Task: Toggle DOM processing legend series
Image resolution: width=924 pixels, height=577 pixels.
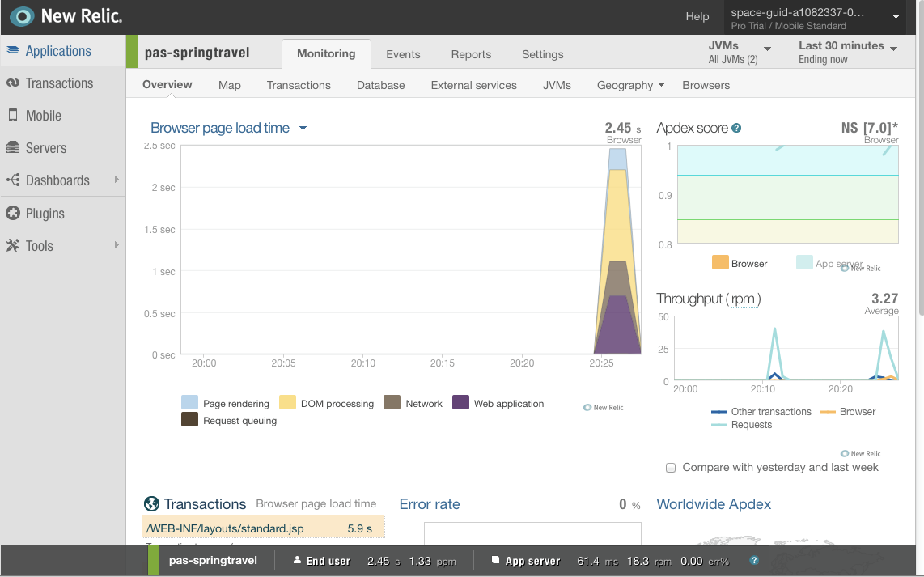Action: [x=326, y=403]
